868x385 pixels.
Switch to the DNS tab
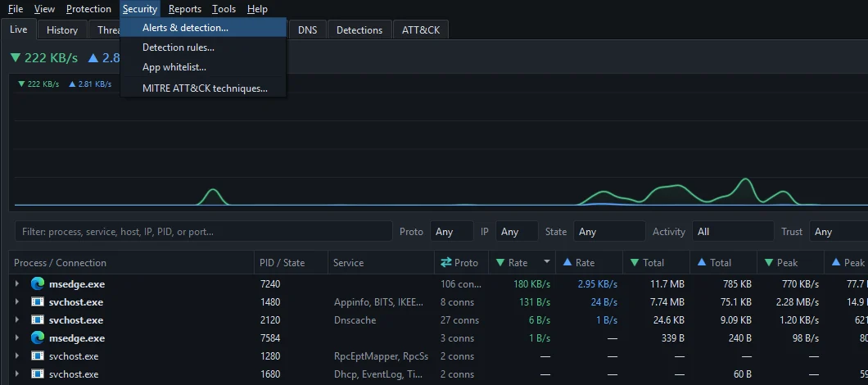308,30
